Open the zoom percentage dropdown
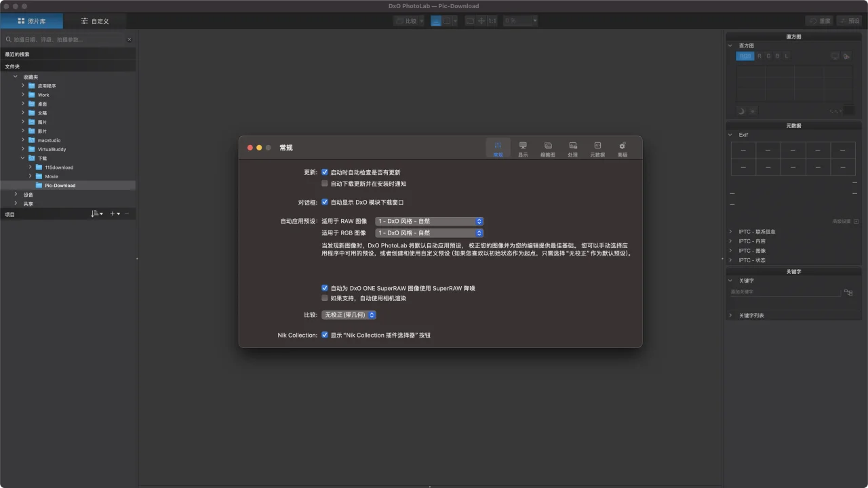Screen dimensions: 868x488 tap(520, 21)
